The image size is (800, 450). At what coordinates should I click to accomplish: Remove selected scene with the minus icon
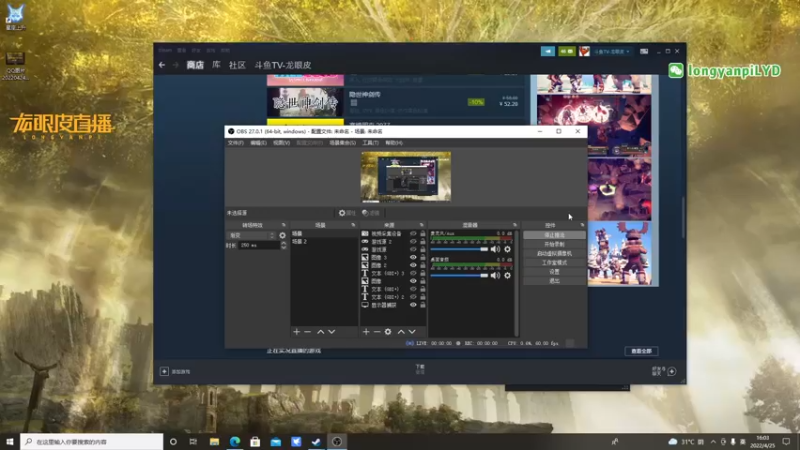[308, 332]
